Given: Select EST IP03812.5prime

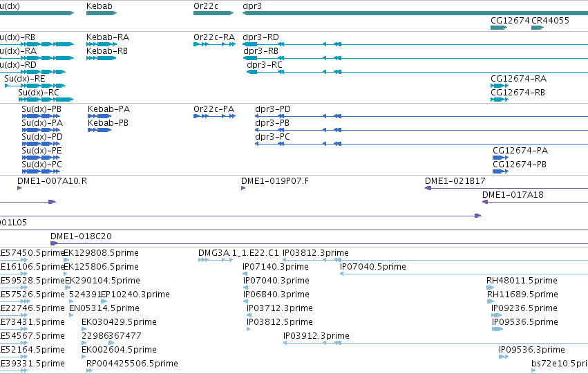Looking at the screenshot, I should pyautogui.click(x=279, y=323).
